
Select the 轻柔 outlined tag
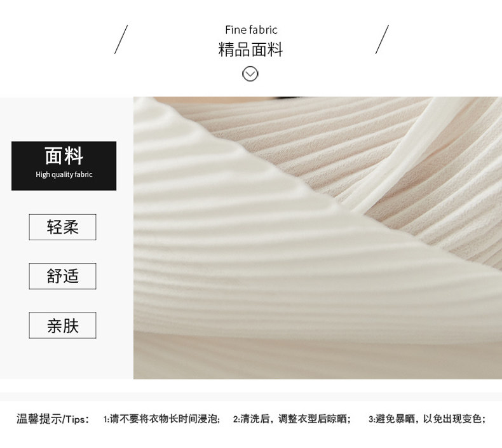point(62,227)
